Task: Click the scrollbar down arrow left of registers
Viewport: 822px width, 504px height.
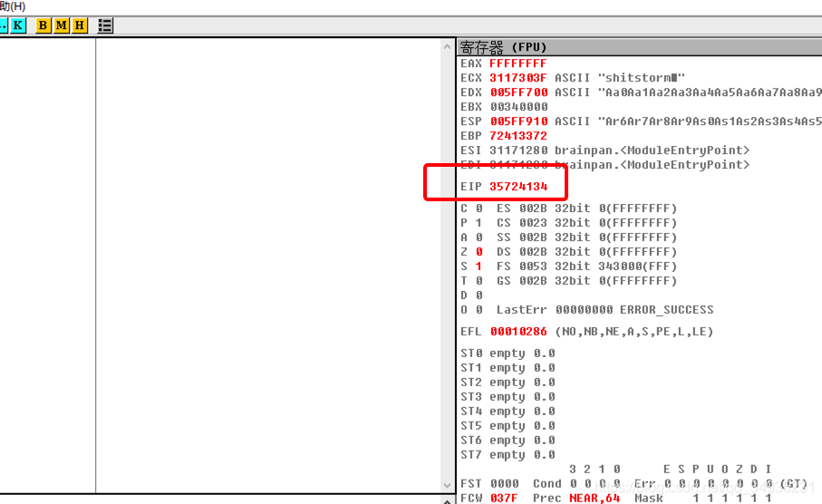Action: 447,485
